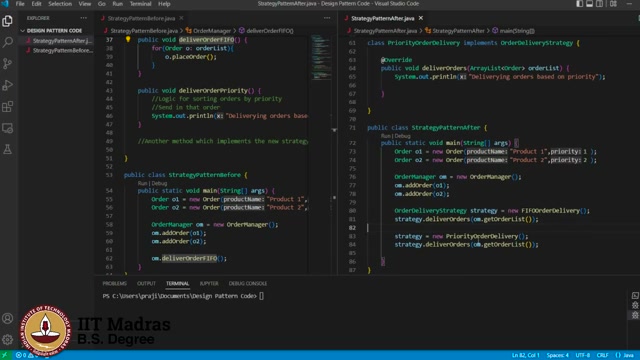
Task: Click the top terminal instance icon at right
Action: point(635,296)
